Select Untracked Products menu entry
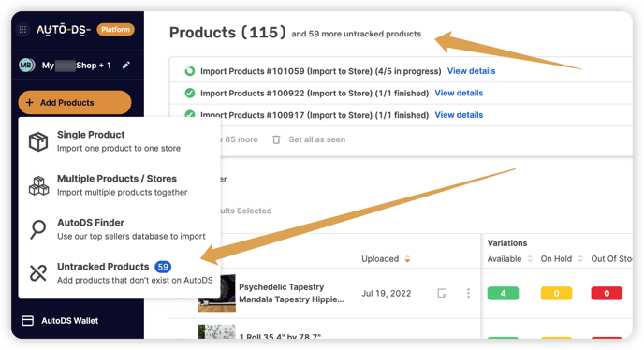The height and width of the screenshot is (350, 644). [x=119, y=272]
